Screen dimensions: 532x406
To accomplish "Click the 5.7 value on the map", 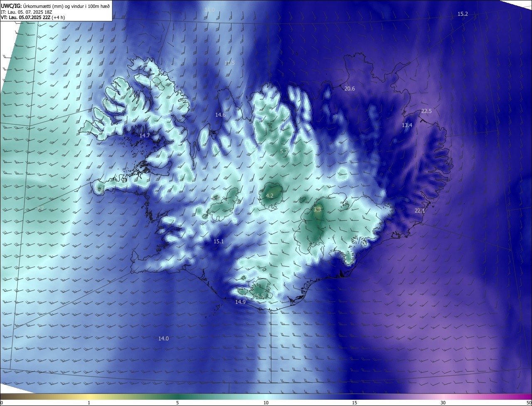I will [284, 152].
